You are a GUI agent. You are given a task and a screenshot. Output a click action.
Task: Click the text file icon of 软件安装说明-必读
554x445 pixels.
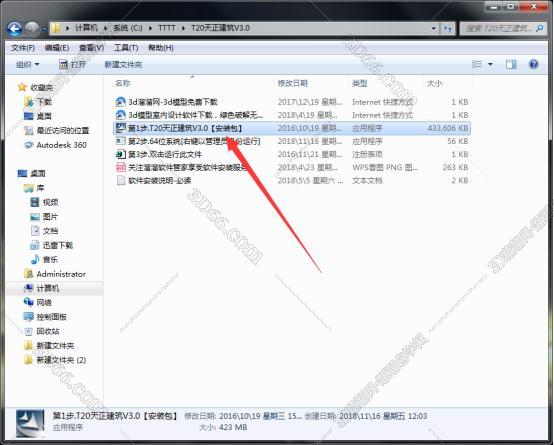tap(121, 181)
